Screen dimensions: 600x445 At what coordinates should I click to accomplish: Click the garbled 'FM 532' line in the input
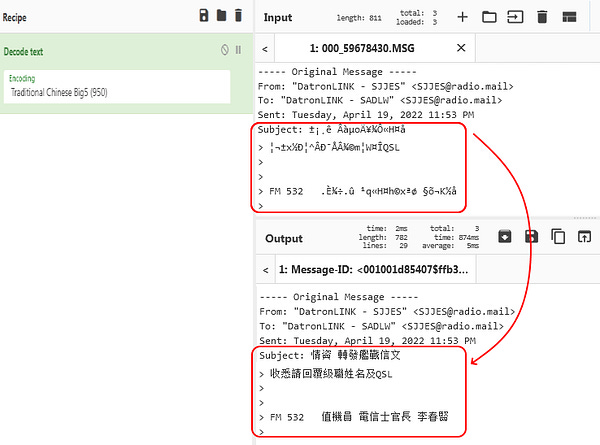click(x=357, y=191)
